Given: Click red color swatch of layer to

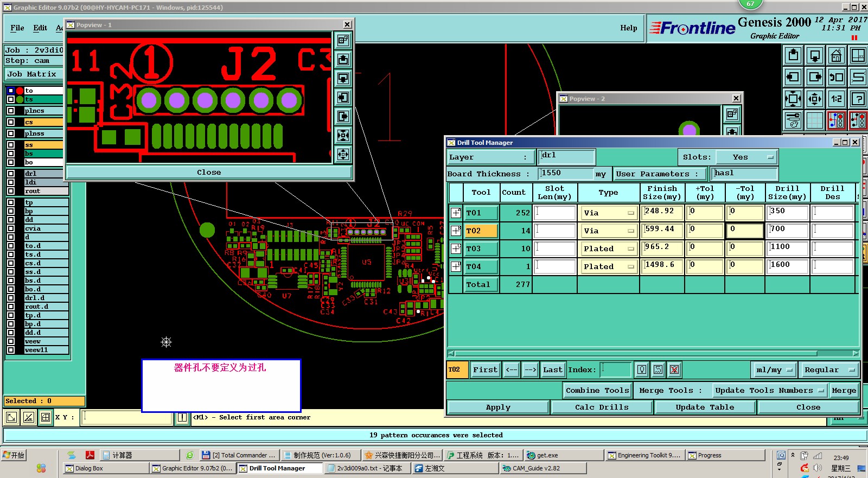Looking at the screenshot, I should tap(20, 91).
